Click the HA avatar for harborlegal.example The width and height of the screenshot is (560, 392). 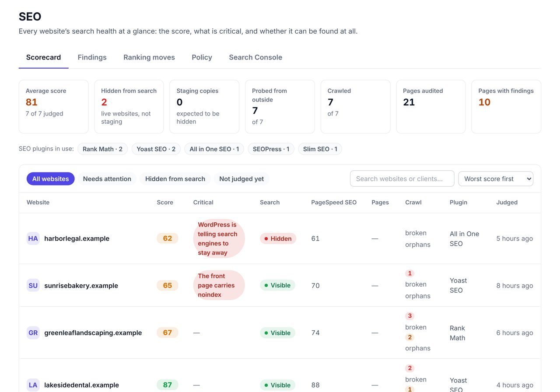click(33, 238)
